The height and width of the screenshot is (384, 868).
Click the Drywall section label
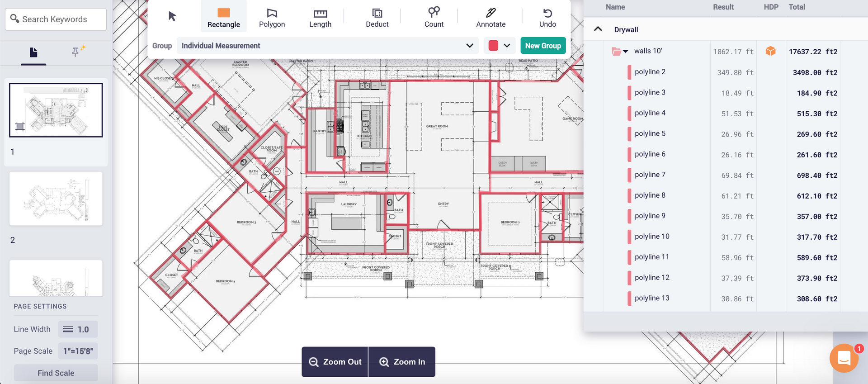(626, 29)
